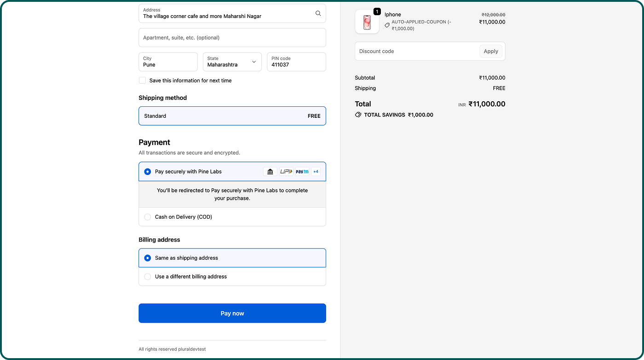Click the Shipping method heading
The width and height of the screenshot is (644, 360).
point(163,98)
